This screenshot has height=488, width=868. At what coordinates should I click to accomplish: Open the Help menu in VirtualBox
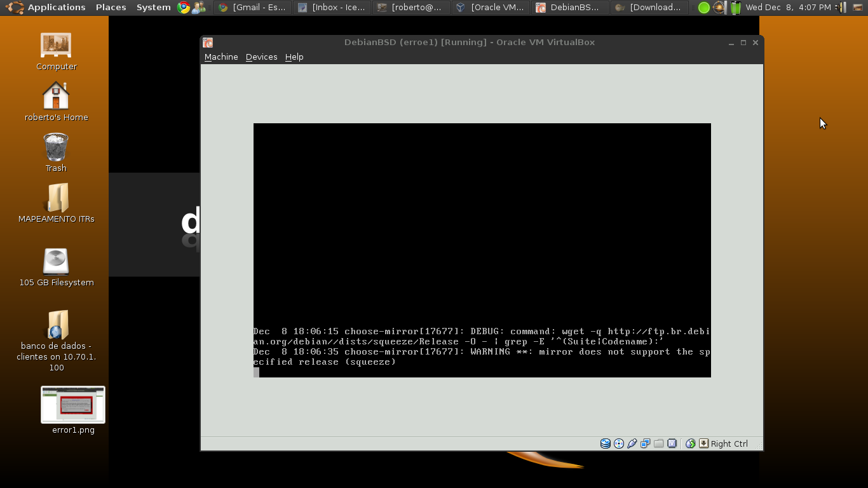tap(294, 57)
